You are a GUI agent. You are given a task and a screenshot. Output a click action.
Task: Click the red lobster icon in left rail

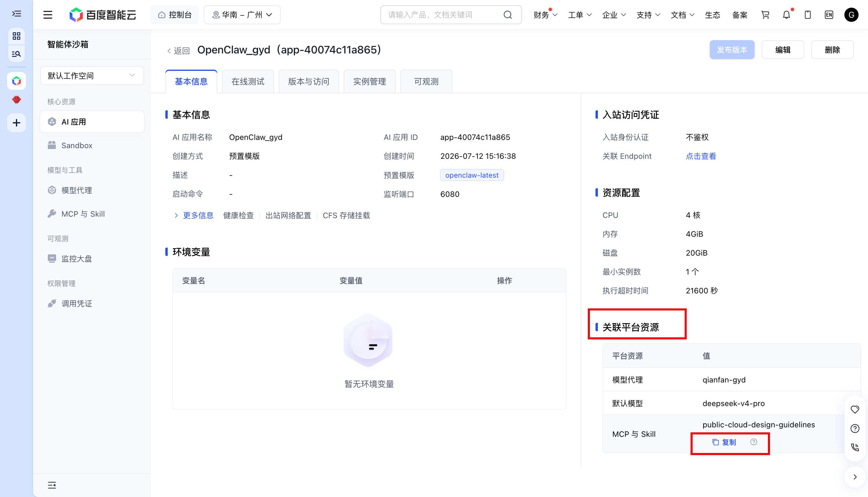tap(17, 100)
